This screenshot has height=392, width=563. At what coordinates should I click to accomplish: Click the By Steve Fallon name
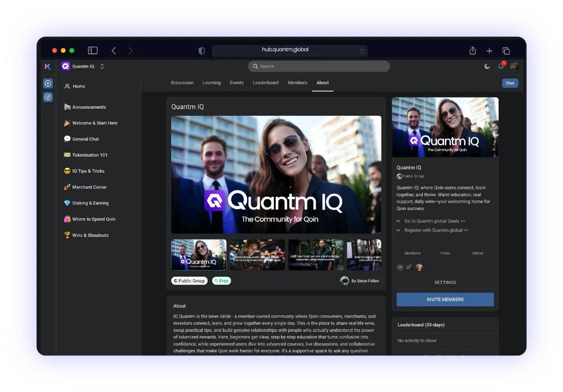[365, 281]
